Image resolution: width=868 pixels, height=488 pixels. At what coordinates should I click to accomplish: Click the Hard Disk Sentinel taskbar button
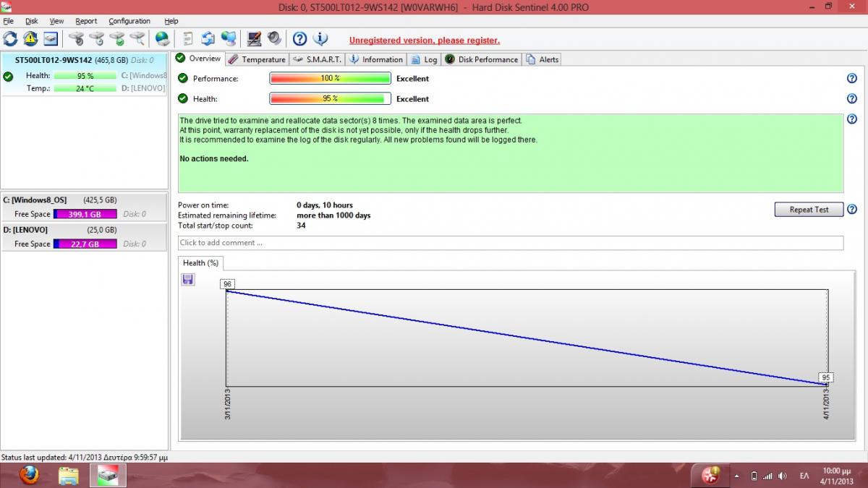click(108, 475)
